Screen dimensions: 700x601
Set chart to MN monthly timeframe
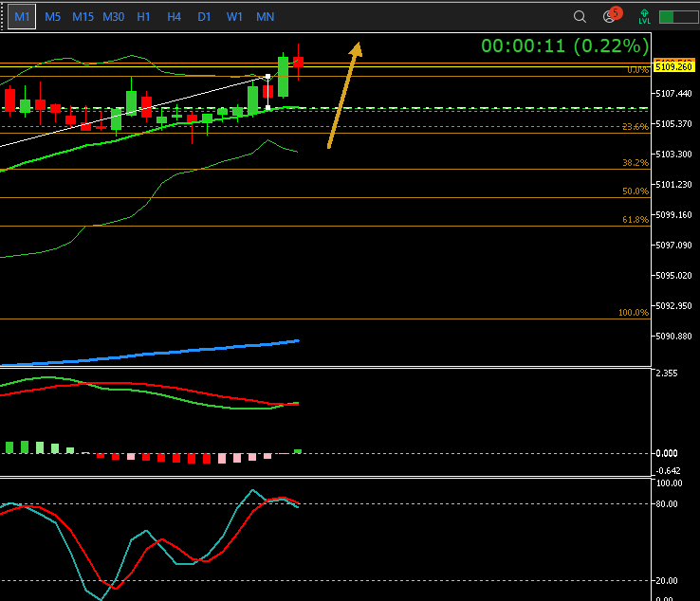pyautogui.click(x=266, y=17)
